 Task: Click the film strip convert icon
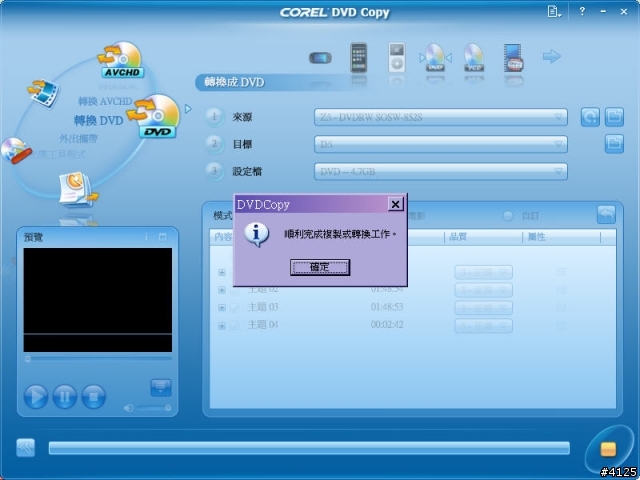[43, 93]
